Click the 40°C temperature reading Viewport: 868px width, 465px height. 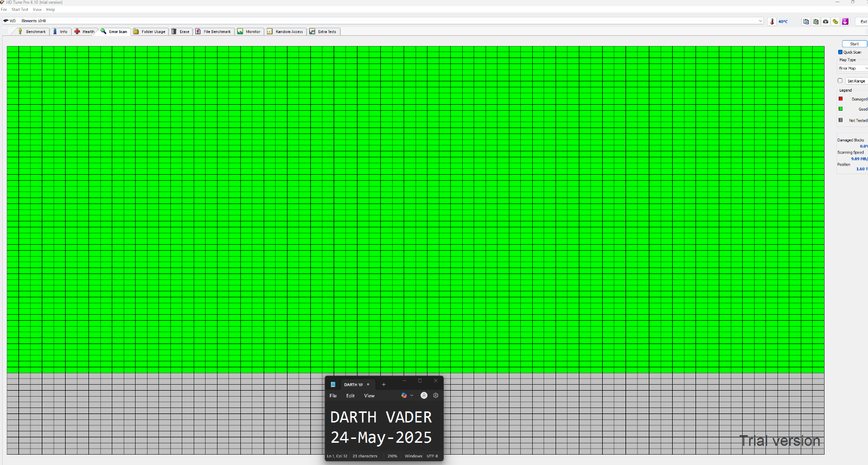[783, 22]
